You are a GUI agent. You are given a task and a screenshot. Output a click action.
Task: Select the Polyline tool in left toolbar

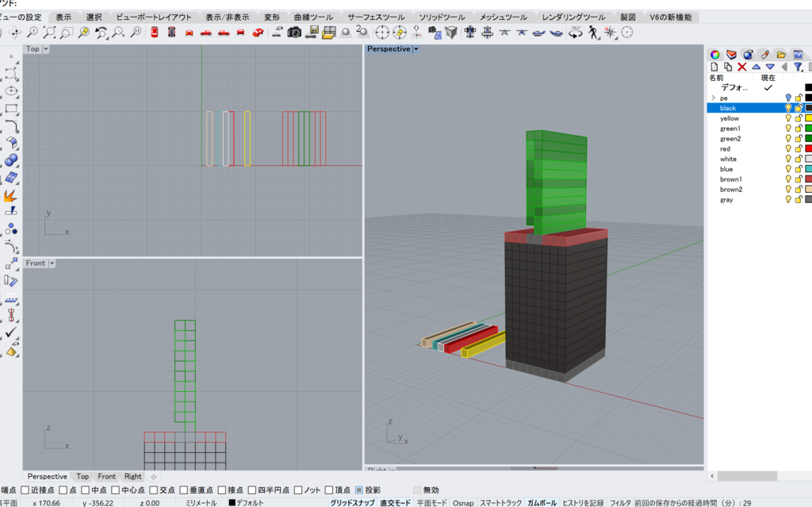pos(11,74)
